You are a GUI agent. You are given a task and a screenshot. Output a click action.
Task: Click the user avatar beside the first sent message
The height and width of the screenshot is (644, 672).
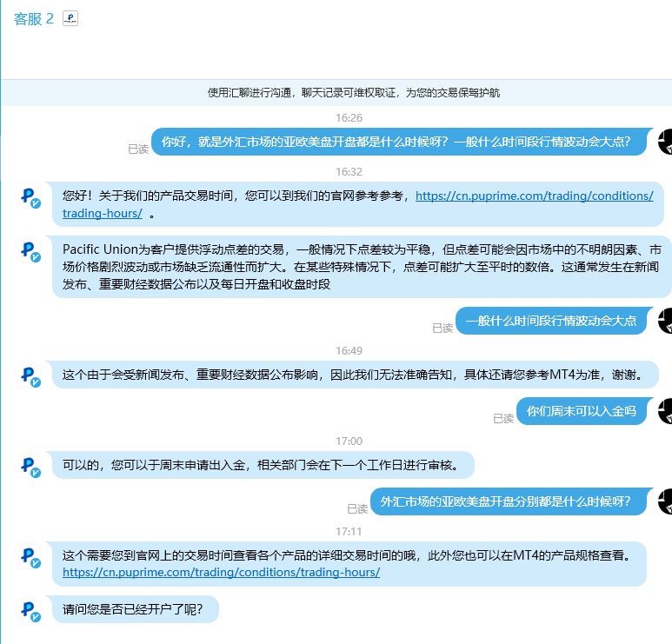[x=665, y=142]
